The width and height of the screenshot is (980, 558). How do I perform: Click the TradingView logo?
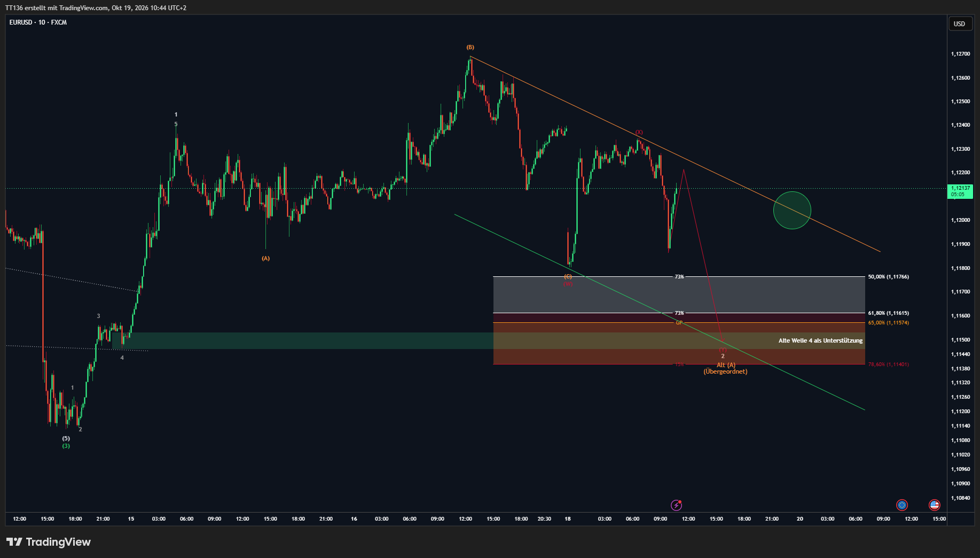[49, 542]
